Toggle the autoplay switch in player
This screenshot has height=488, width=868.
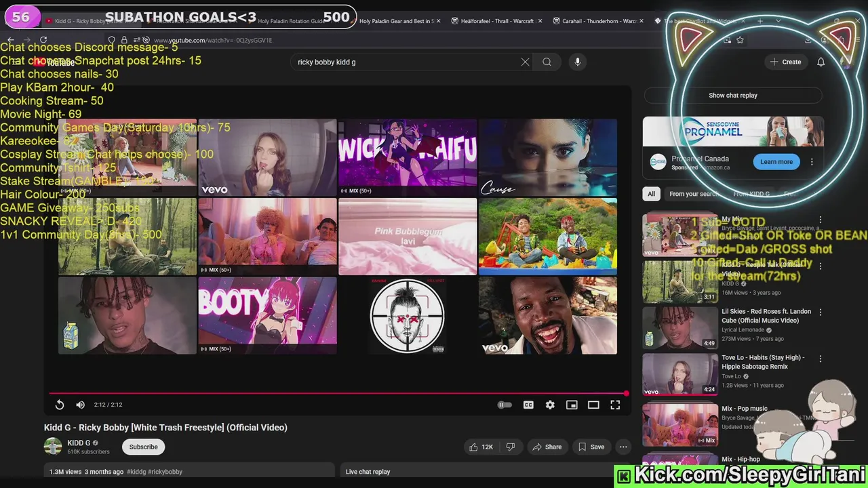point(505,405)
